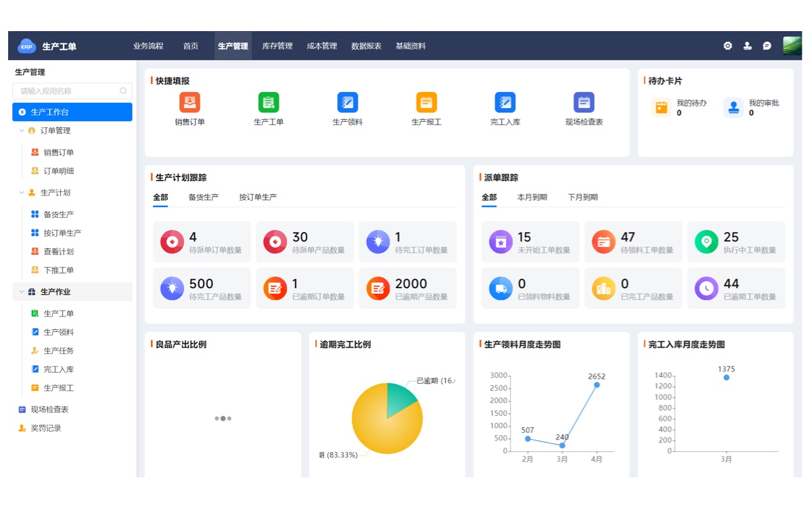Select the 备货生产 tab in plan tracking

click(x=203, y=197)
